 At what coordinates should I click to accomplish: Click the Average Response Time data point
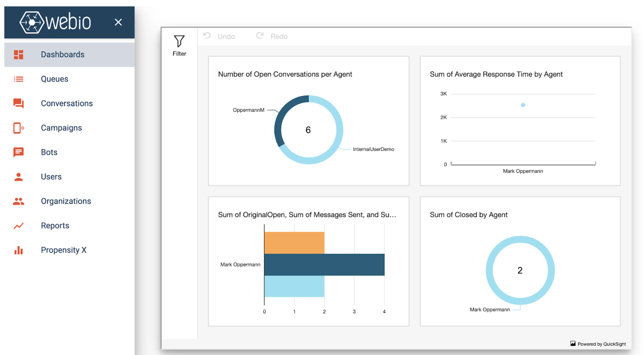(x=522, y=105)
